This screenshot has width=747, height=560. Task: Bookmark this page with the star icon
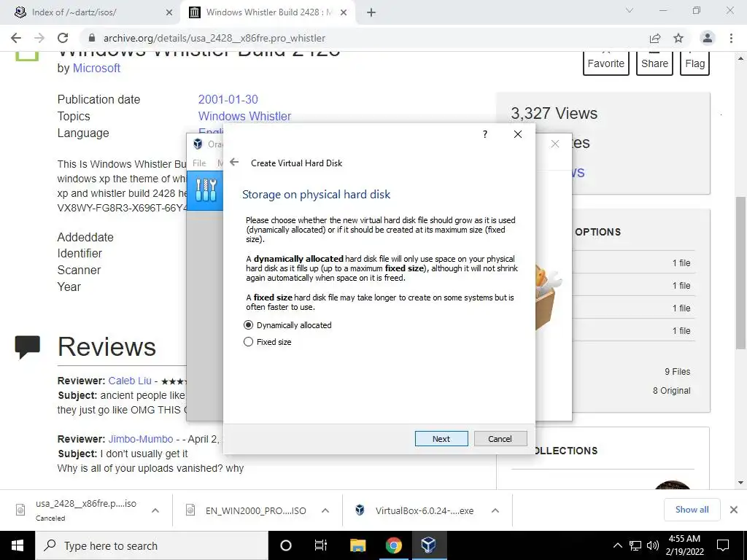click(x=678, y=38)
